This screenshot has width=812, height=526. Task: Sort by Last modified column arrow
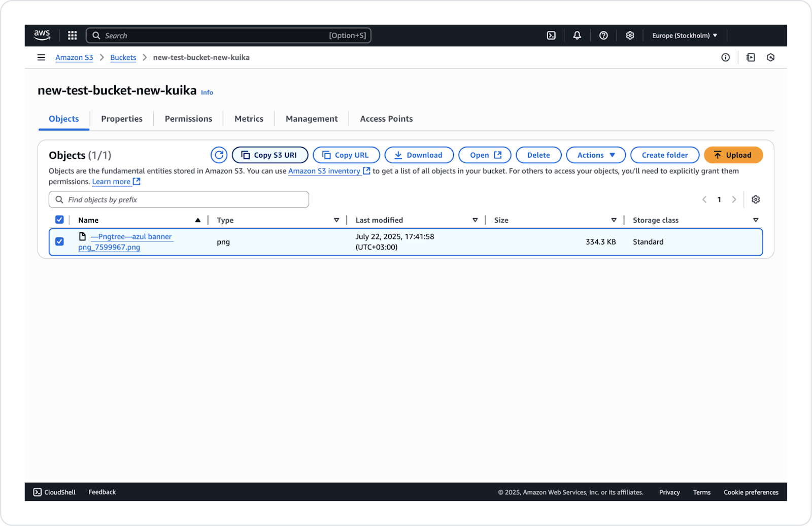pos(475,220)
